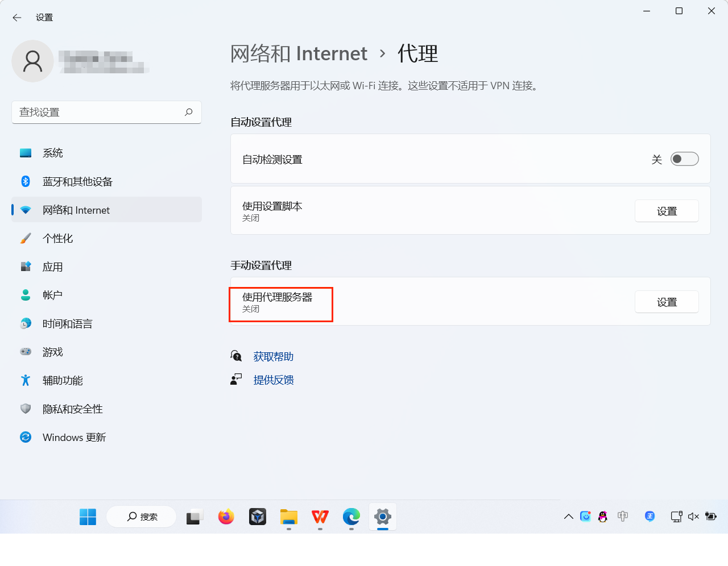The height and width of the screenshot is (566, 728).
Task: Click the 网络和 Internet breadcrumb
Action: pos(299,53)
